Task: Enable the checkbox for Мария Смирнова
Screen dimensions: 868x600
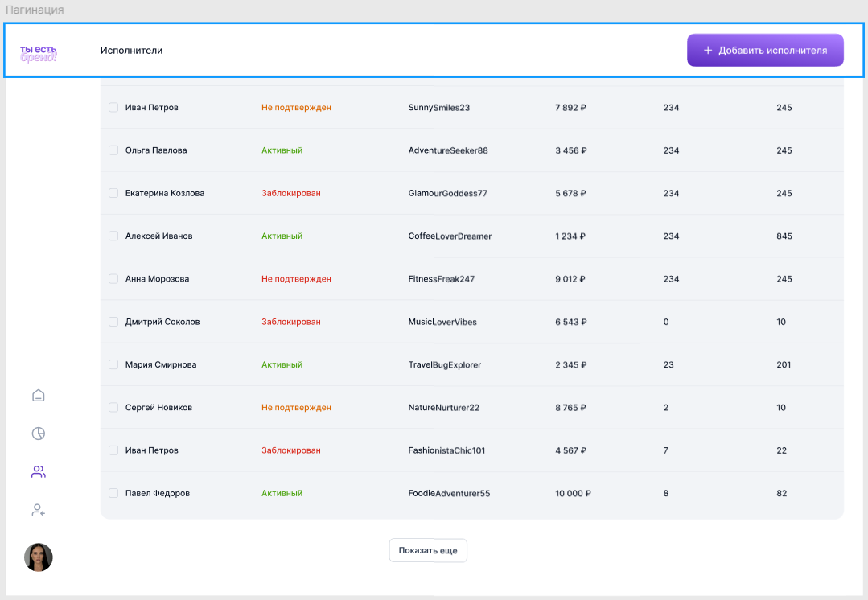Action: click(113, 364)
